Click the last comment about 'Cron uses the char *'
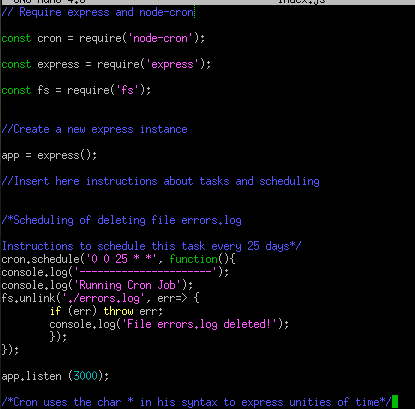 (x=196, y=402)
